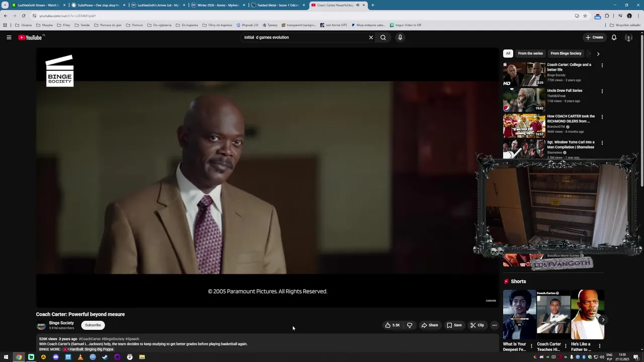Dislike the Coach Carter video
Screen dimensions: 644x362
click(410, 325)
